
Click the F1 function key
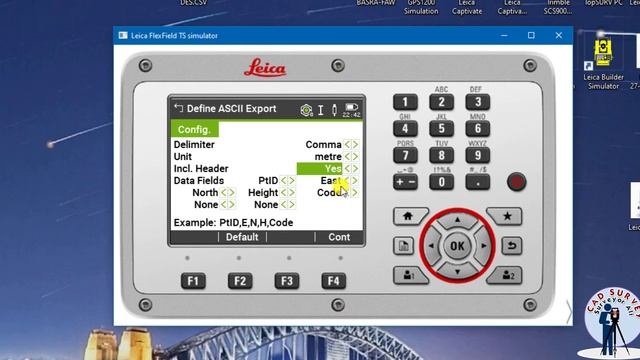(193, 281)
